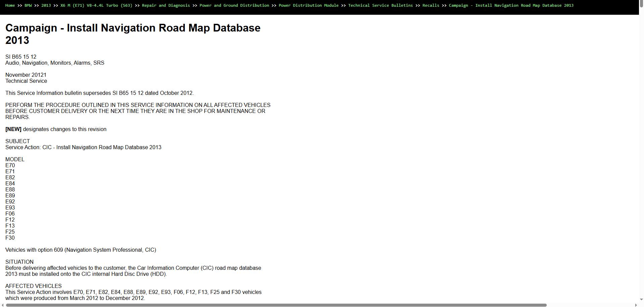The width and height of the screenshot is (644, 307).
Task: Click model E70 in the list
Action: (10, 166)
